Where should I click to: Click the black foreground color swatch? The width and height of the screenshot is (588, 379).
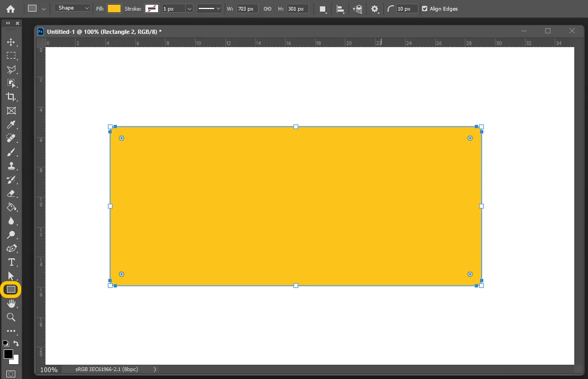[8, 354]
